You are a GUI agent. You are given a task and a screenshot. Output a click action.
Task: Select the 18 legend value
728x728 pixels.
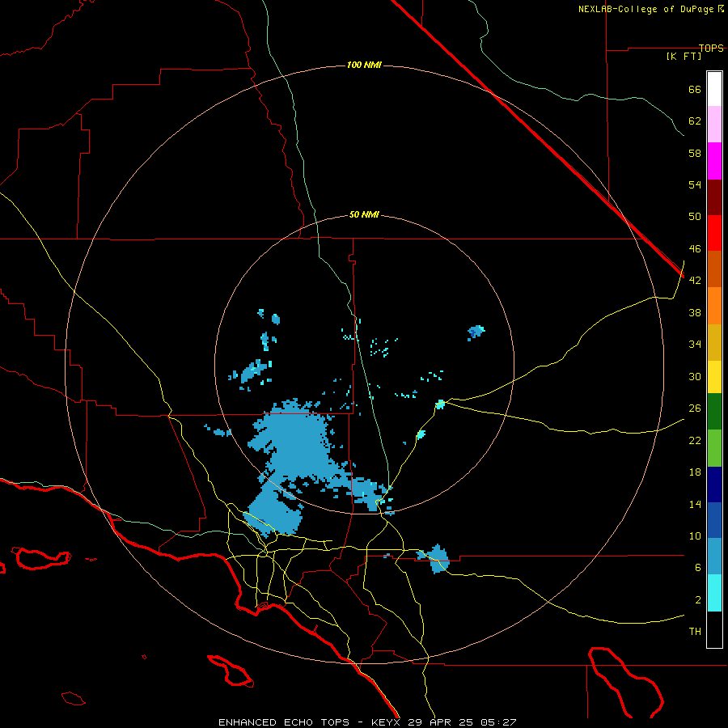point(695,472)
